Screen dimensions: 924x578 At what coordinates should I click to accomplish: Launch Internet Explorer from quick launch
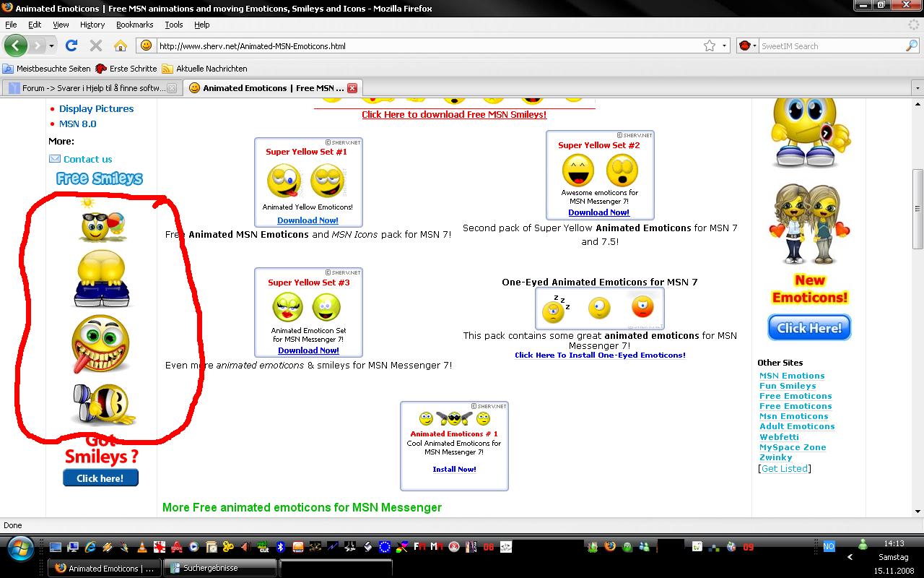(x=90, y=547)
